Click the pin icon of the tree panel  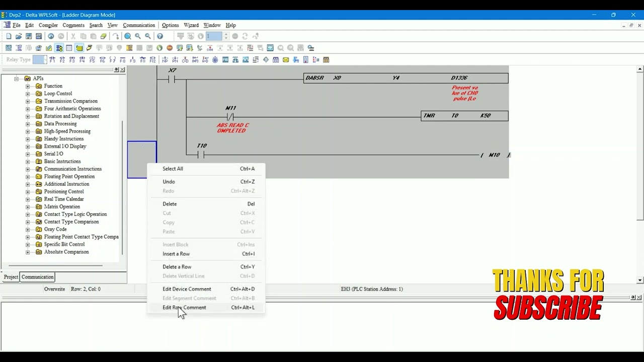pyautogui.click(x=117, y=70)
